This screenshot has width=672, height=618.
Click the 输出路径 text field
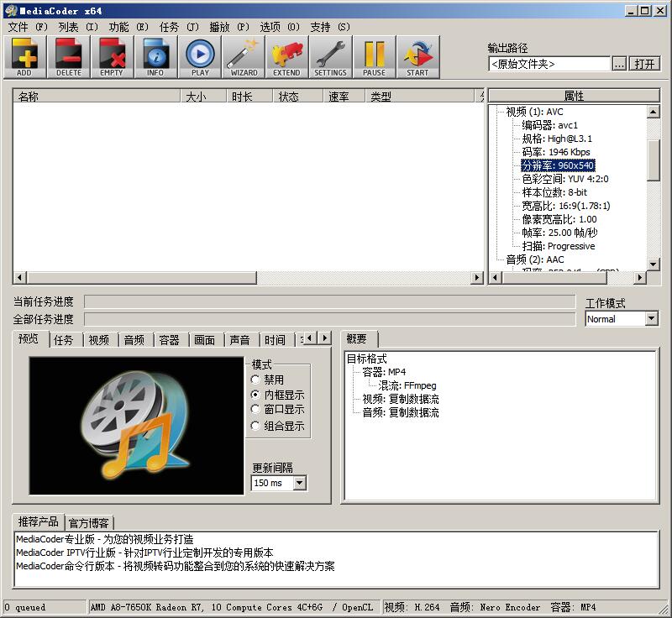coord(549,64)
